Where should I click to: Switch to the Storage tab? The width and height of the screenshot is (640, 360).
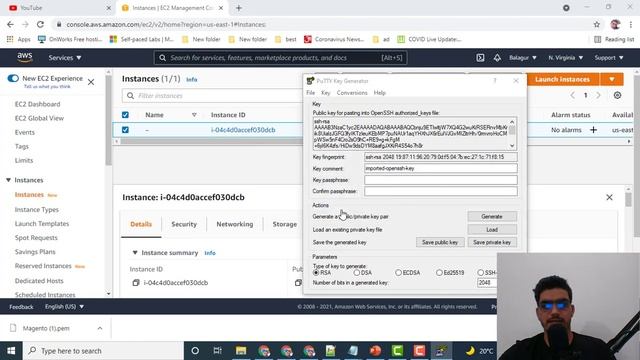pyautogui.click(x=284, y=224)
